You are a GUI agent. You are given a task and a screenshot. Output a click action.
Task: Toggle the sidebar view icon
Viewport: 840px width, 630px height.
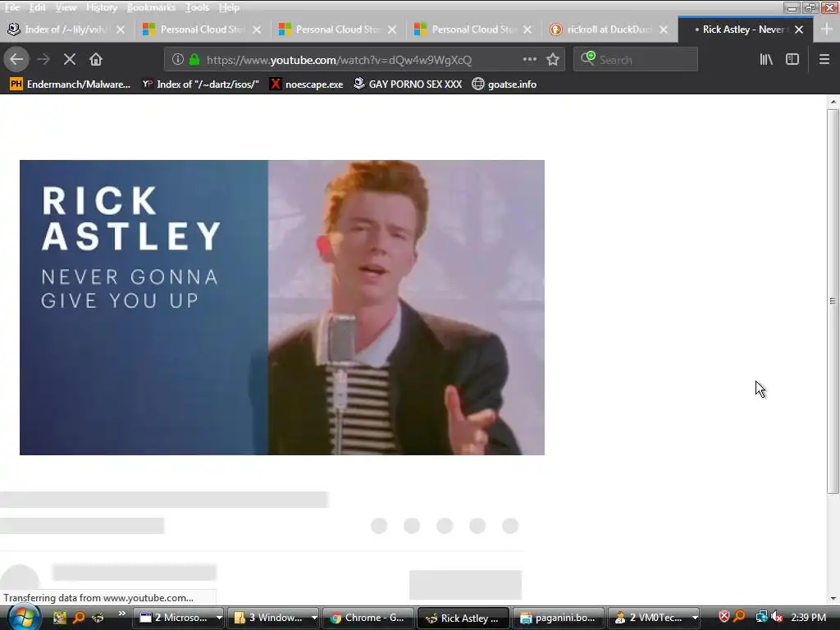(x=792, y=59)
